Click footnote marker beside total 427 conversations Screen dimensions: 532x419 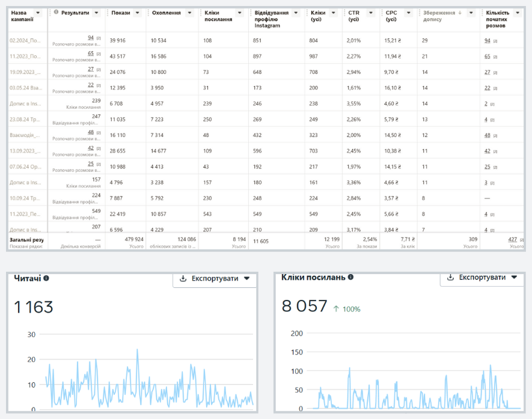click(522, 239)
